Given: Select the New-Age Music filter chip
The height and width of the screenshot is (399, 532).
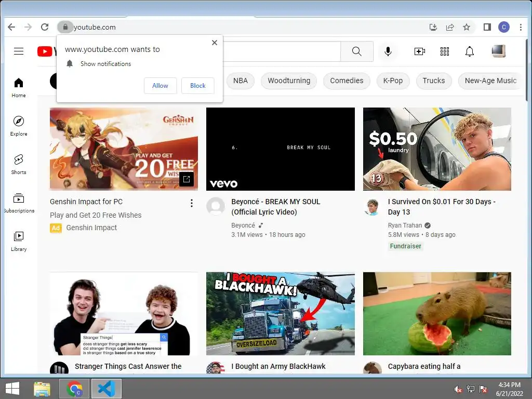Looking at the screenshot, I should click(x=490, y=81).
